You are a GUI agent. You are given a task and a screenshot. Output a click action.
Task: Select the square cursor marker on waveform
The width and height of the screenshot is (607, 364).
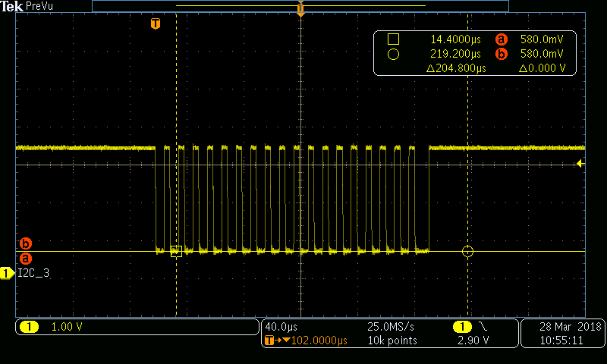coord(176,252)
